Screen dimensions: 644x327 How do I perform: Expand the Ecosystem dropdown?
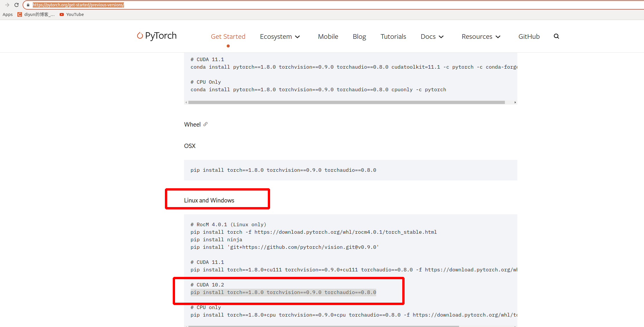[280, 36]
